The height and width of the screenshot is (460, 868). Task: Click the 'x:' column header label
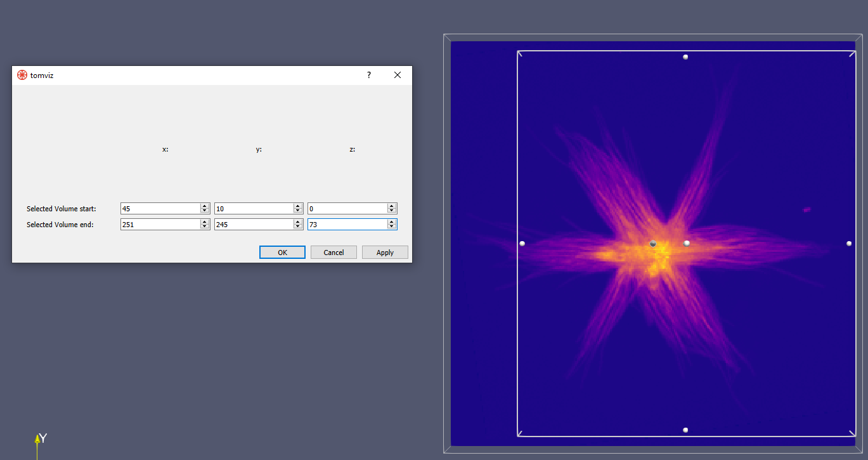coord(165,150)
